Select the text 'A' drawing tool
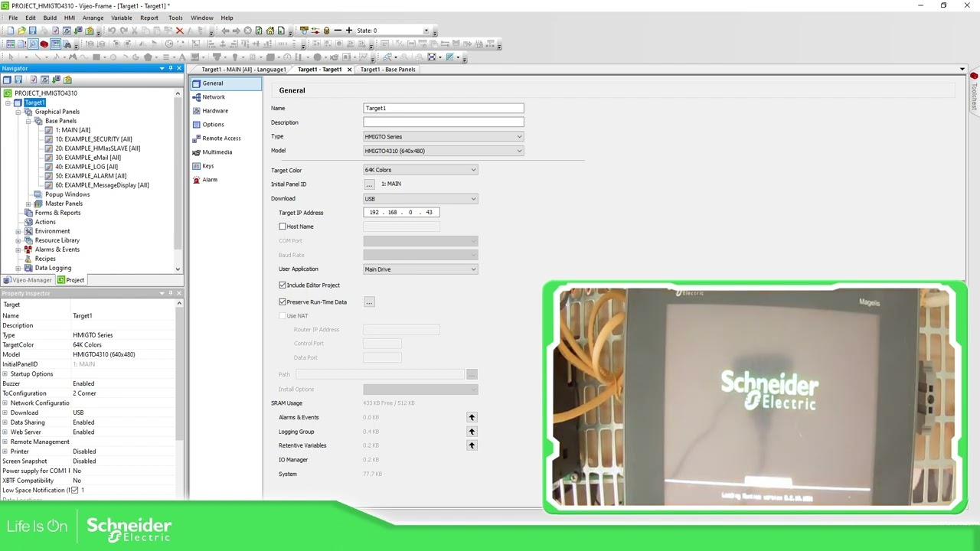This screenshot has height=551, width=980. 182,57
